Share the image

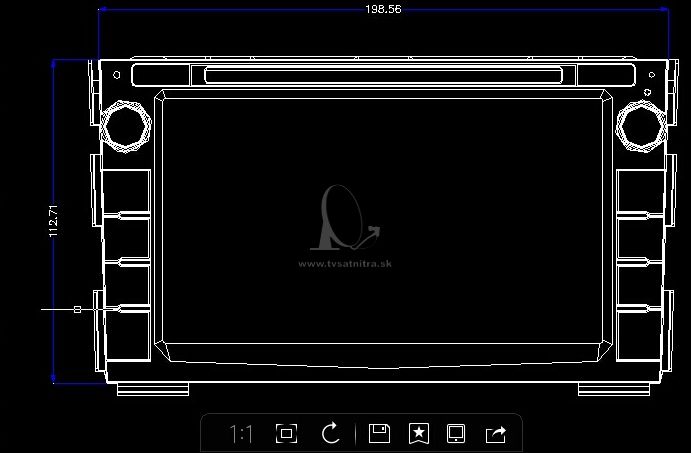496,434
